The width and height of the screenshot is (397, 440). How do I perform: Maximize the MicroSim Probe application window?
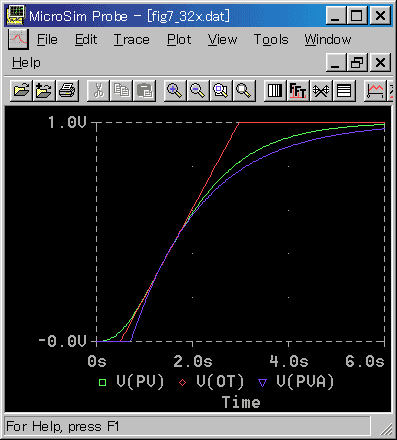point(357,16)
